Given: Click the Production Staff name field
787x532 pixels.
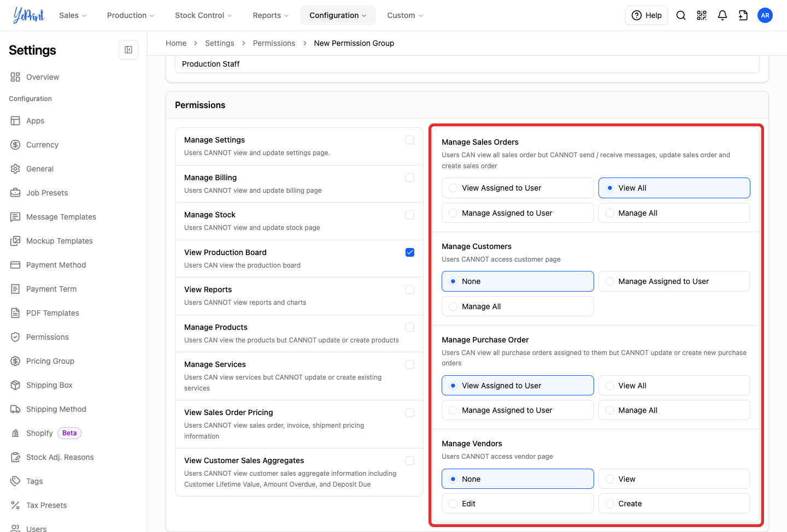Looking at the screenshot, I should pyautogui.click(x=467, y=64).
